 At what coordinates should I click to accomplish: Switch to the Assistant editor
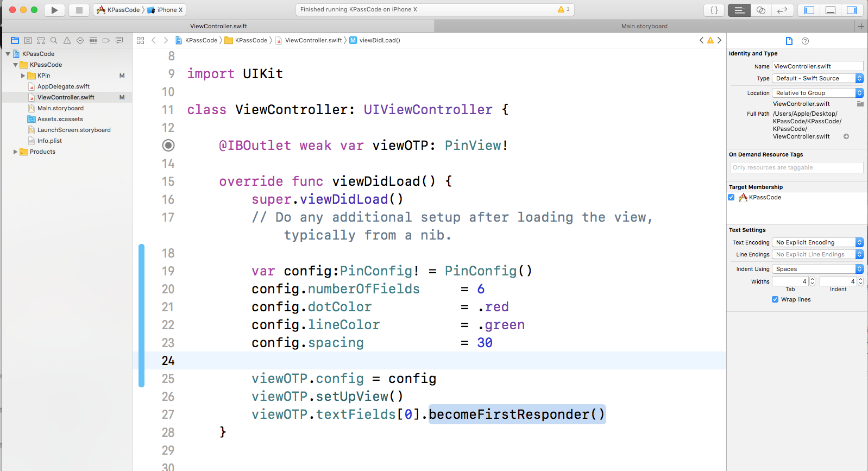tap(761, 10)
